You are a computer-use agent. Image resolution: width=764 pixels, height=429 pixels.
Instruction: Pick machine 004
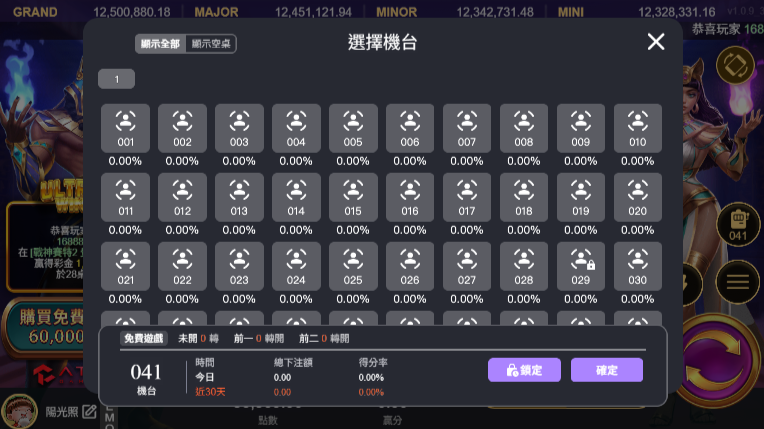(296, 128)
